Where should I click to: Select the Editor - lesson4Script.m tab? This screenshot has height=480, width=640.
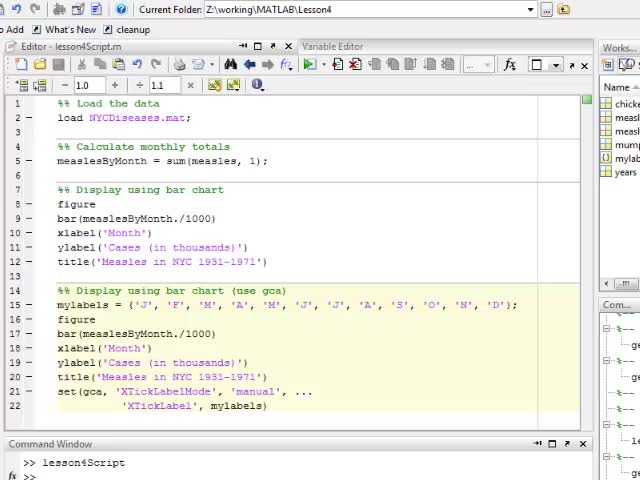(x=70, y=46)
